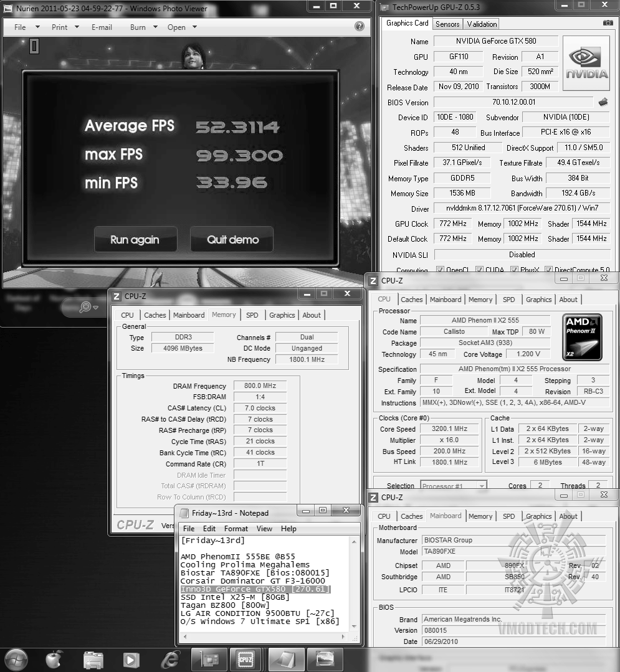Click Quit demo in the benchmark image
The height and width of the screenshot is (672, 620).
232,239
